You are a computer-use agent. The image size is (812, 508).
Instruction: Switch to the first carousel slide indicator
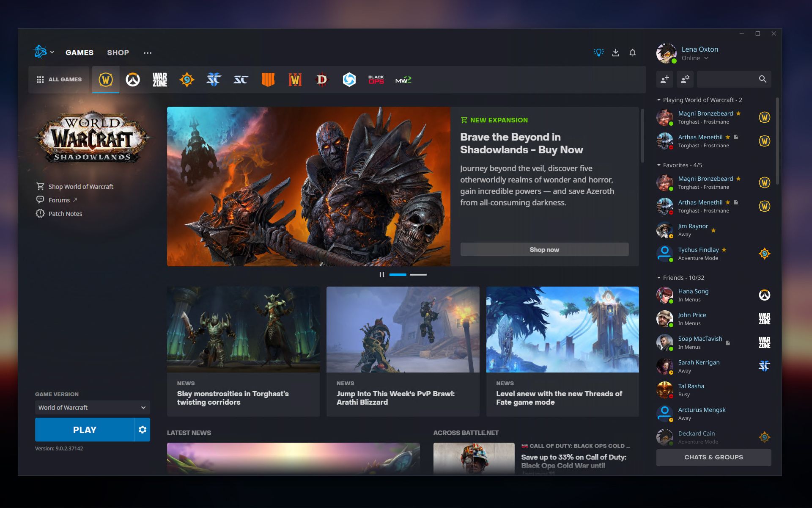pyautogui.click(x=398, y=275)
